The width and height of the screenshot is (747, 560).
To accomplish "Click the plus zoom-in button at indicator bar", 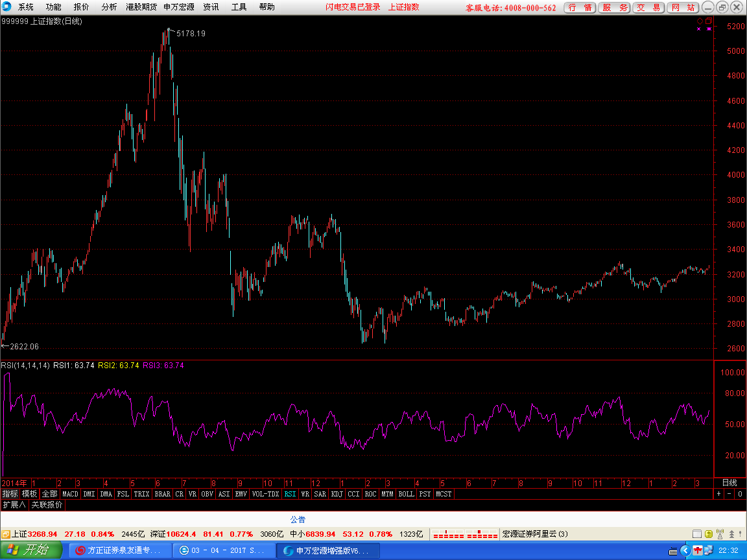I will pyautogui.click(x=719, y=494).
